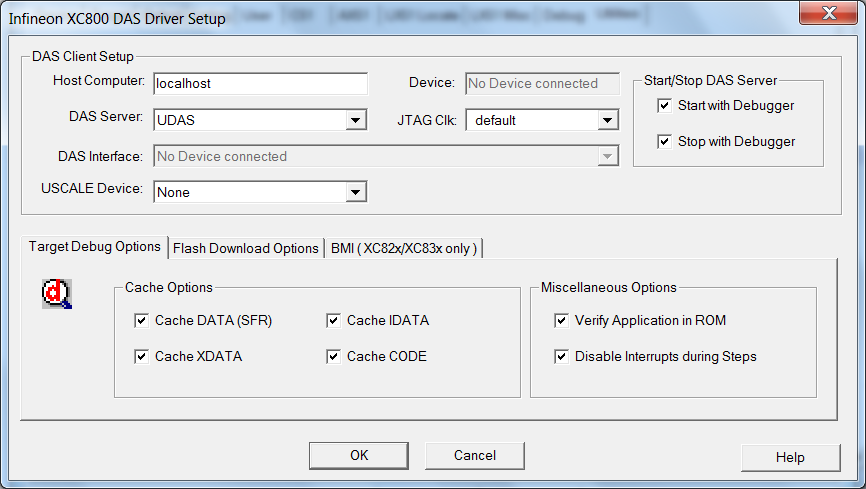The width and height of the screenshot is (866, 489).
Task: Disable Cache DATA (SFR) option
Action: [x=141, y=321]
